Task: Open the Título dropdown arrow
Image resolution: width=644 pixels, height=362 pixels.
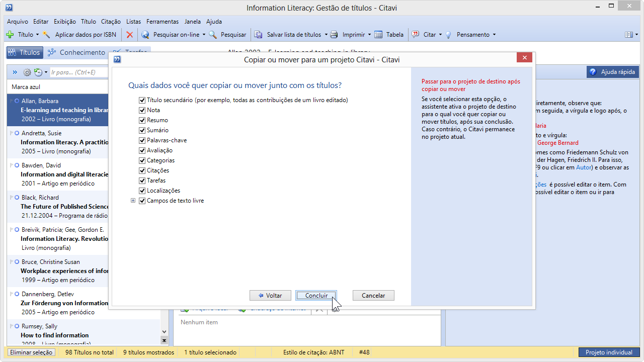Action: [x=37, y=35]
